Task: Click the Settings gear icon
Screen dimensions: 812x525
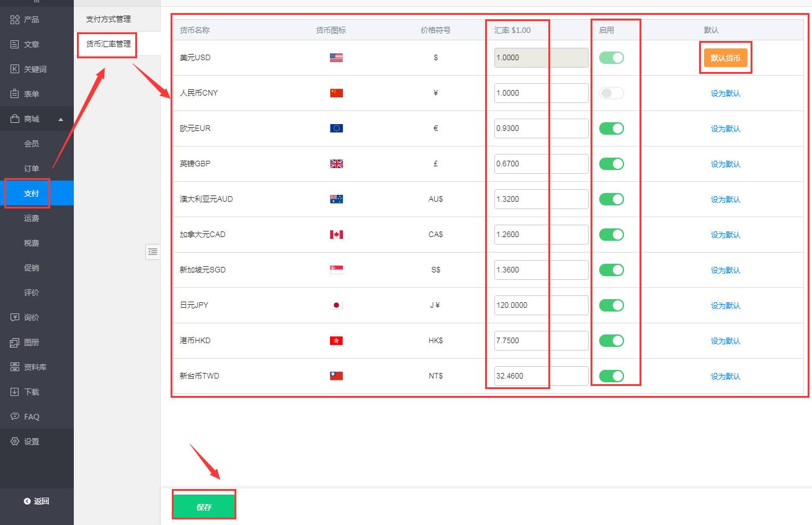Action: [x=15, y=442]
